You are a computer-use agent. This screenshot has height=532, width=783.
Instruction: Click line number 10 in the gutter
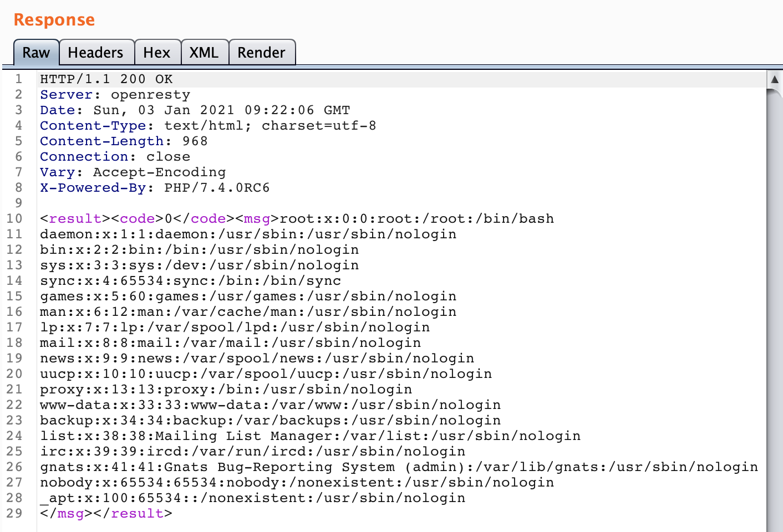(x=15, y=218)
